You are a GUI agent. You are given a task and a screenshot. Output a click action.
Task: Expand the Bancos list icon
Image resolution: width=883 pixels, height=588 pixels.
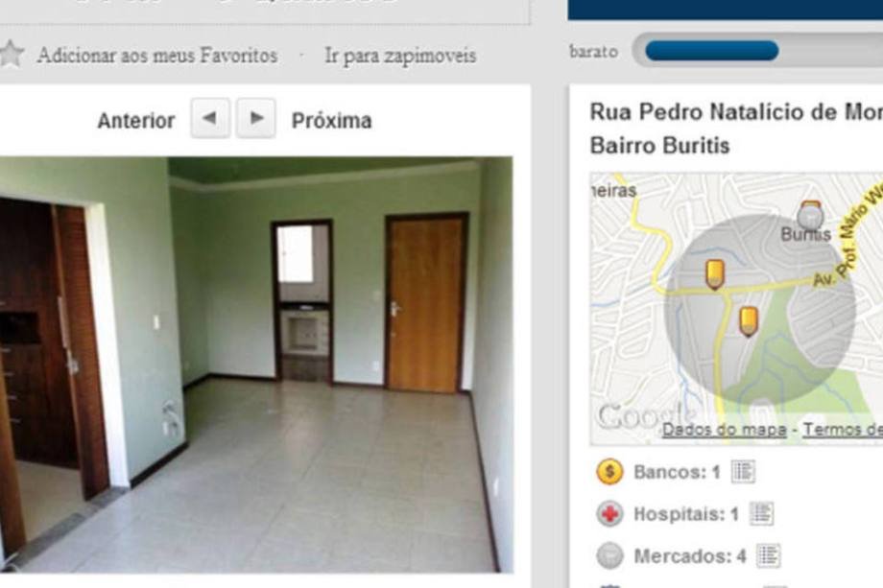(x=743, y=472)
